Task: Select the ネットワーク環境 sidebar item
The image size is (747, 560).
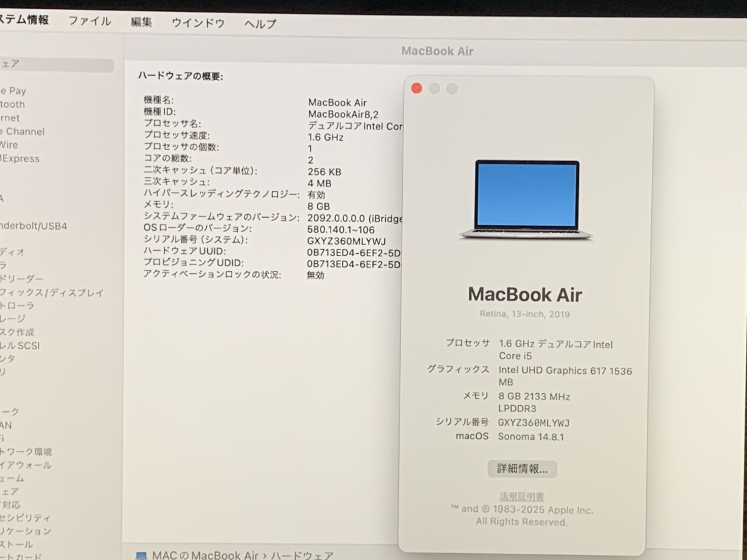Action: pos(26,452)
